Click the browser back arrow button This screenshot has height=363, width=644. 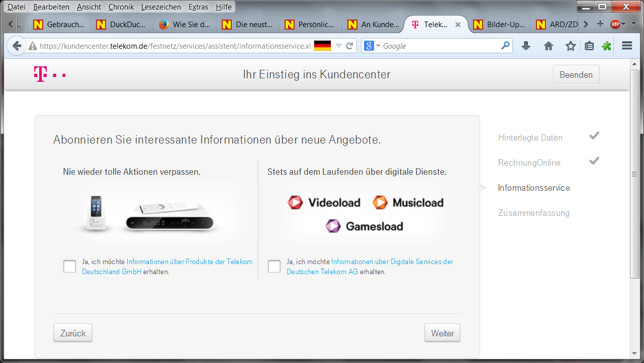[17, 46]
